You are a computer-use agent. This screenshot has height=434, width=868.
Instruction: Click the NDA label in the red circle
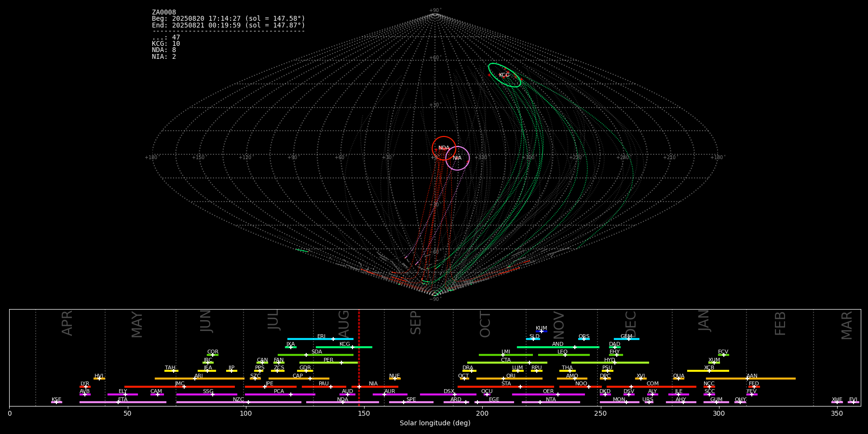coord(444,148)
